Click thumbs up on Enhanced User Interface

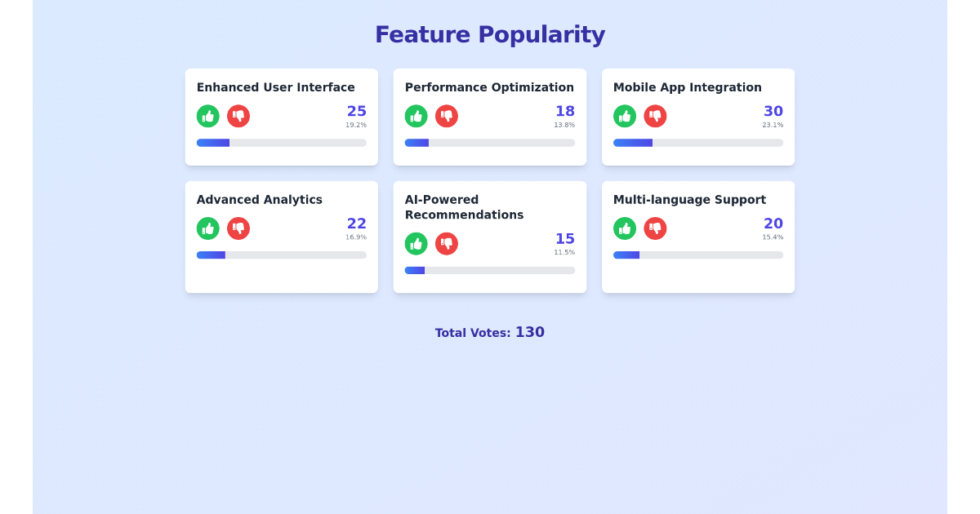pyautogui.click(x=208, y=116)
